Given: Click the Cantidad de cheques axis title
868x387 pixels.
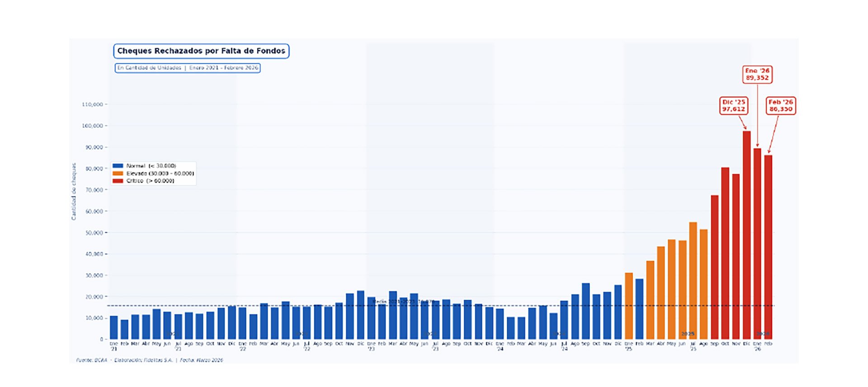Looking at the screenshot, I should point(74,192).
